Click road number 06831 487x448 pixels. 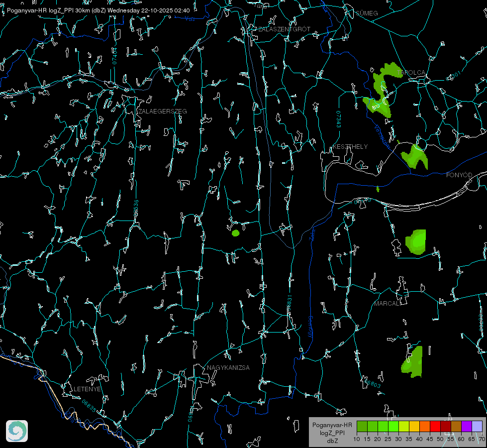289,303
